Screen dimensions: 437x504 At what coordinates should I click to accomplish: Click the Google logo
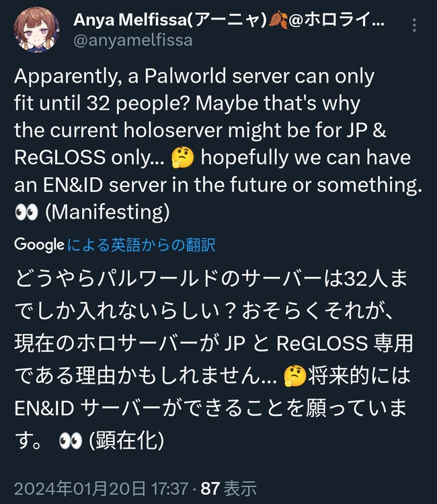pos(38,245)
